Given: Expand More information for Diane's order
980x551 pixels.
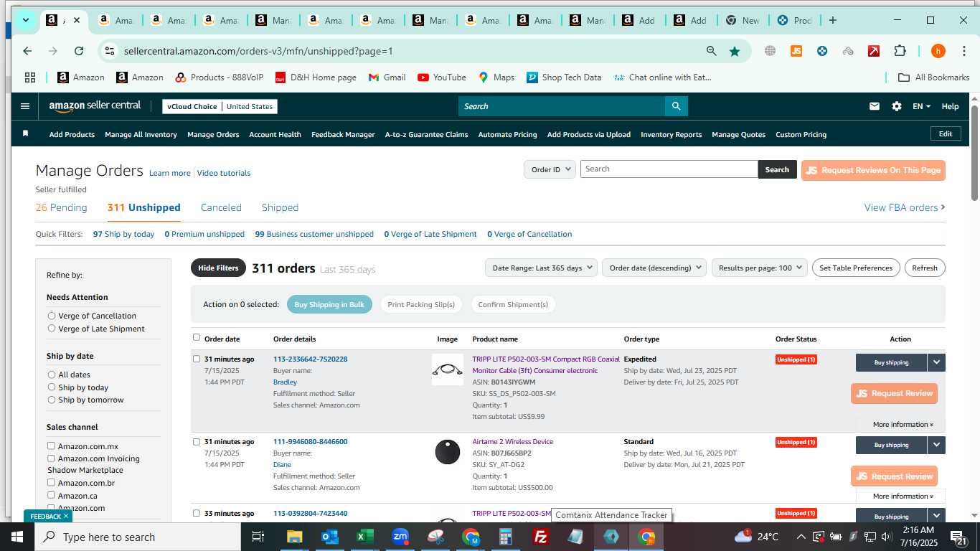Looking at the screenshot, I should [903, 496].
